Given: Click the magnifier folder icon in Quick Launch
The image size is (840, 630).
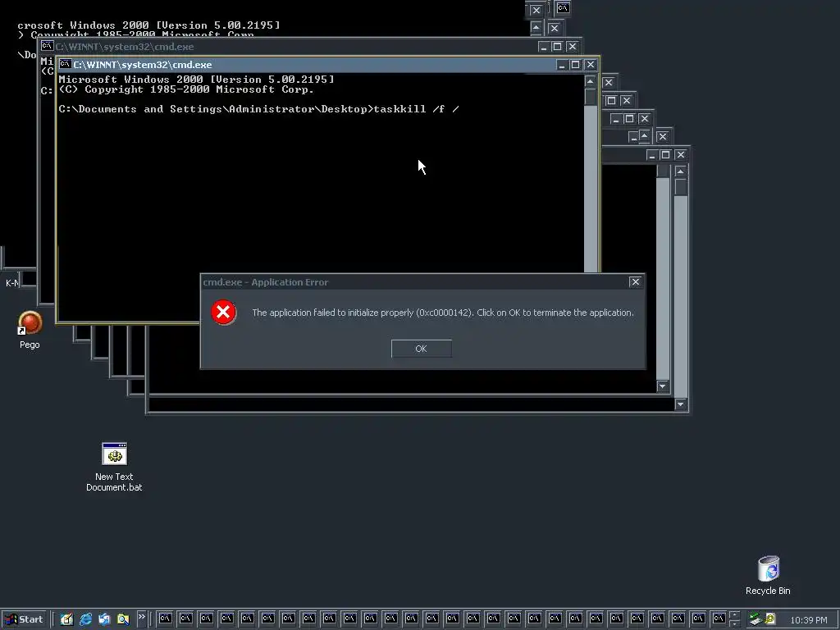Looking at the screenshot, I should (123, 619).
